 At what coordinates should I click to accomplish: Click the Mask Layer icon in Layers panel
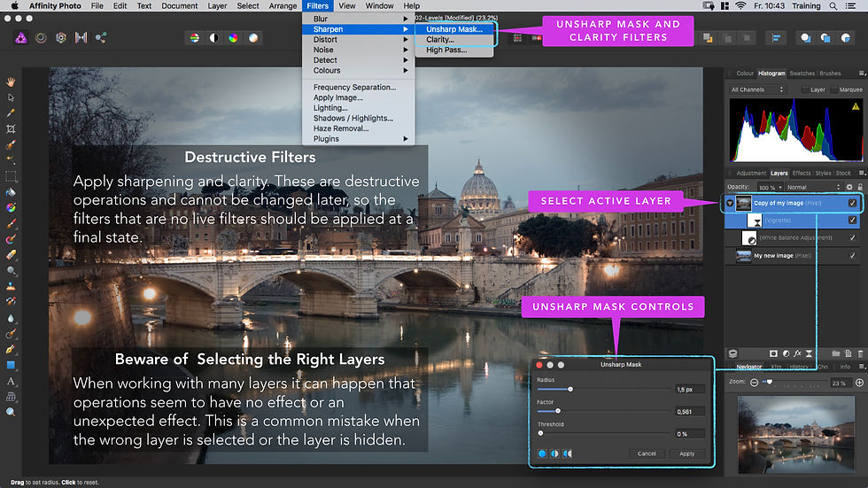[773, 353]
